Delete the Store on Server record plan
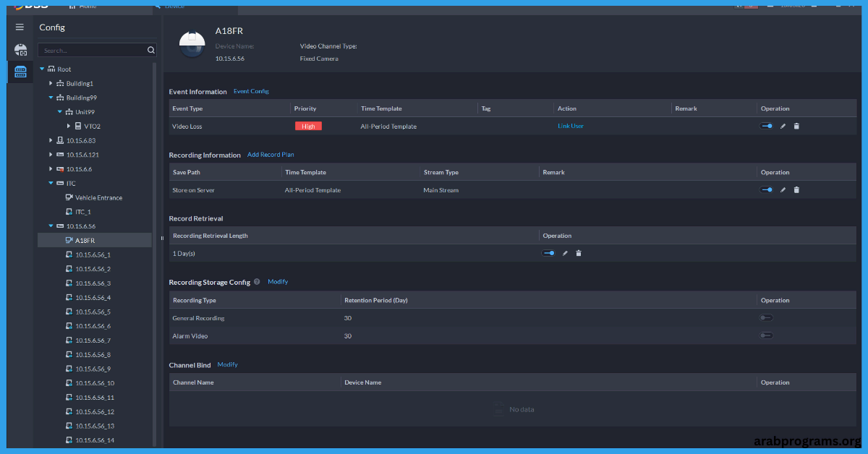The image size is (868, 454). (x=796, y=190)
